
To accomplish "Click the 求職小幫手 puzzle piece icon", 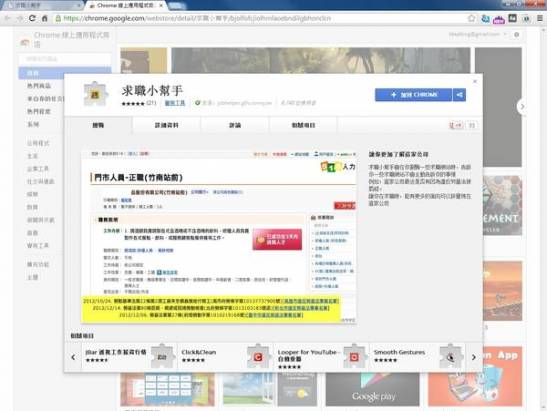I will 95,94.
